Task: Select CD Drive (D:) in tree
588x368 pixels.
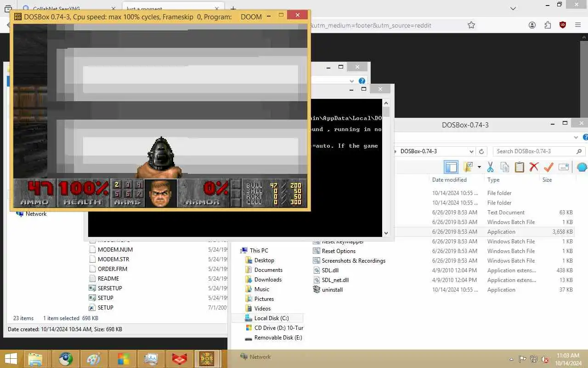Action: coord(274,328)
